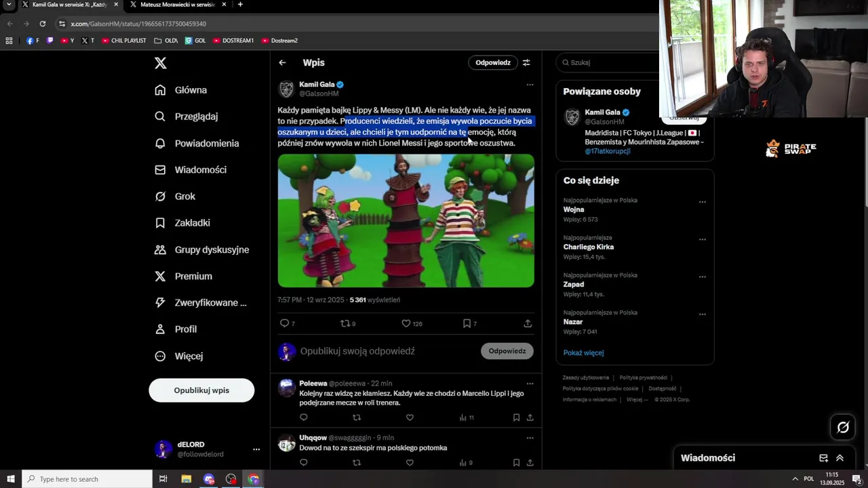Repost the main post (9 reposts)

(x=345, y=323)
